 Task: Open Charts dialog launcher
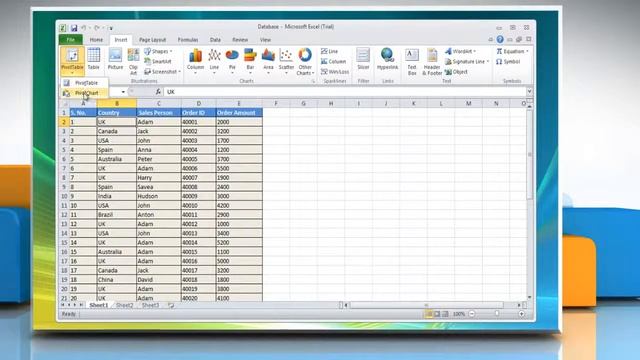point(313,81)
